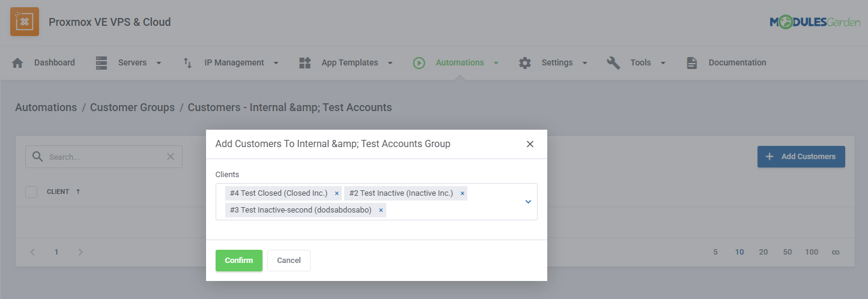868x299 pixels.
Task: Click the Add Customers button
Action: pos(801,156)
